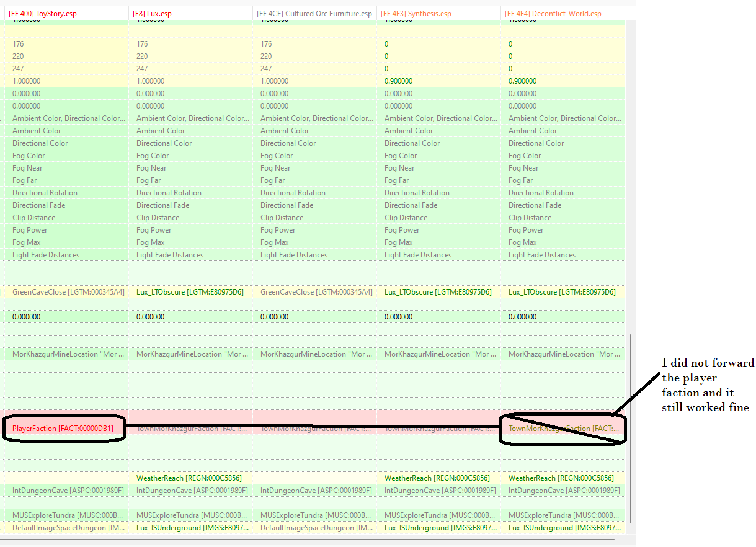
Task: Click MorKhazgurMineLocation cell in ToyStory.esp column
Action: 66,354
